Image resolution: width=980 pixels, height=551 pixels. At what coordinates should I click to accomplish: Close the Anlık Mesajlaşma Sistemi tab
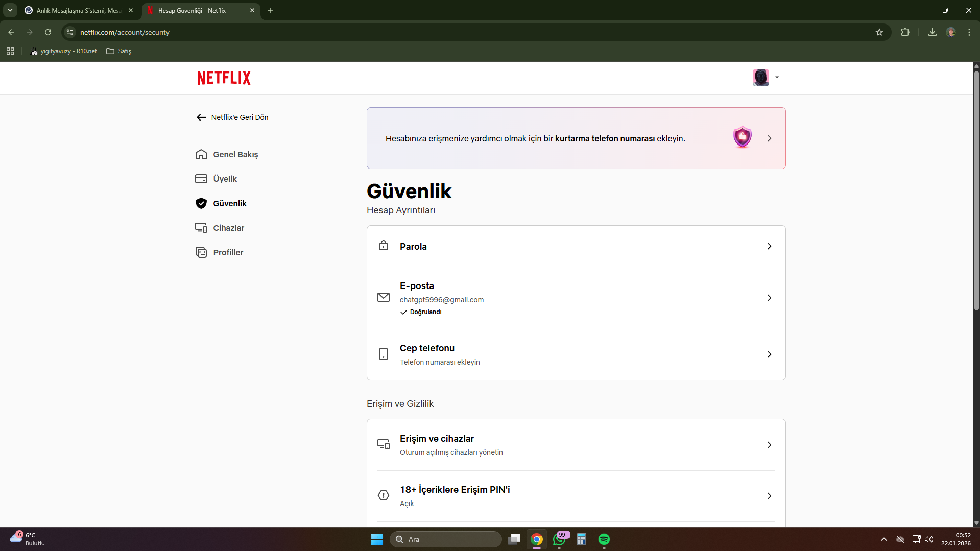[x=131, y=10]
